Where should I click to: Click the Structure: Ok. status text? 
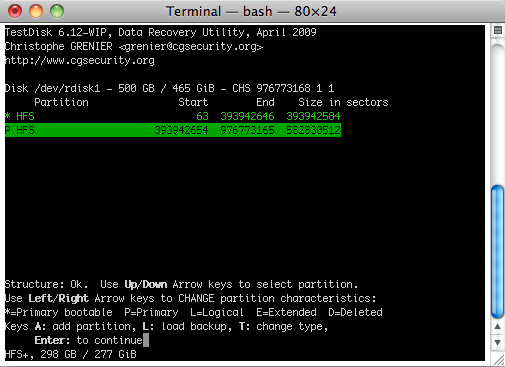click(x=47, y=284)
